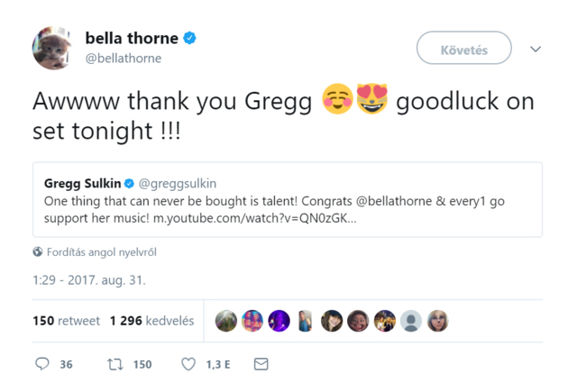Expand tweet options chevron dropdown
Screen dimensions: 577x392
[x=536, y=50]
